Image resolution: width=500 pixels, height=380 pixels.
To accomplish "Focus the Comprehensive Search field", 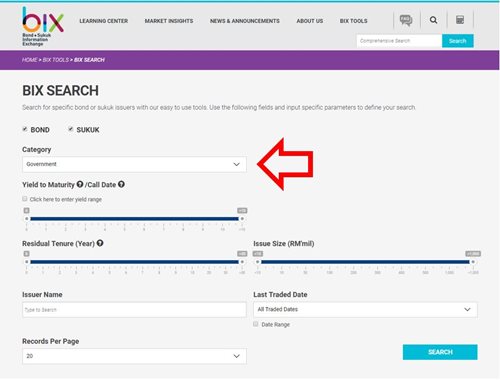I will click(x=399, y=41).
